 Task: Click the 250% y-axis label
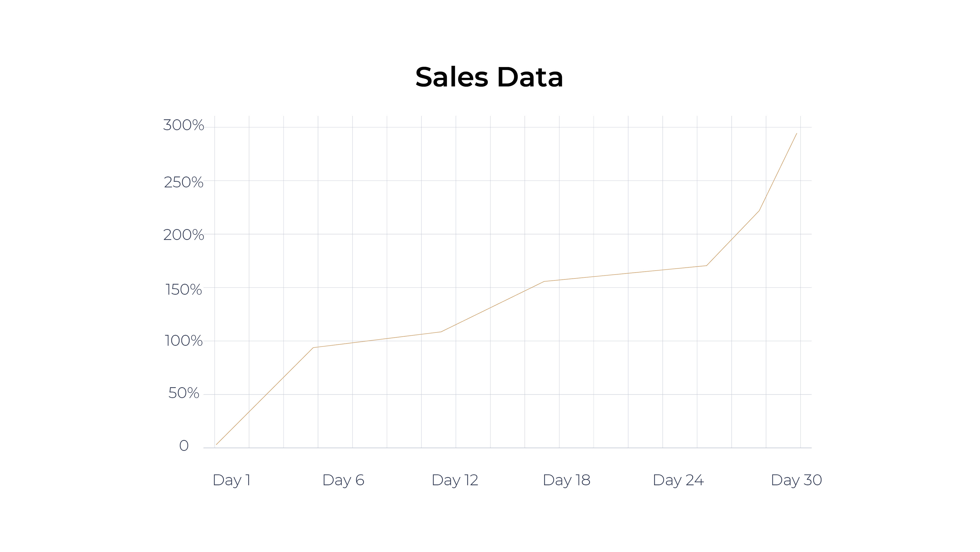(x=183, y=182)
